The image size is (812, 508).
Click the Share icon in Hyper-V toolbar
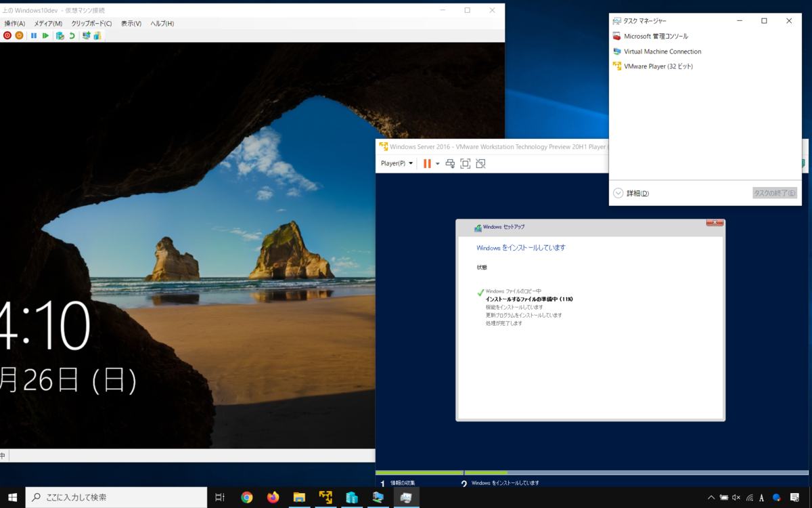click(x=97, y=35)
